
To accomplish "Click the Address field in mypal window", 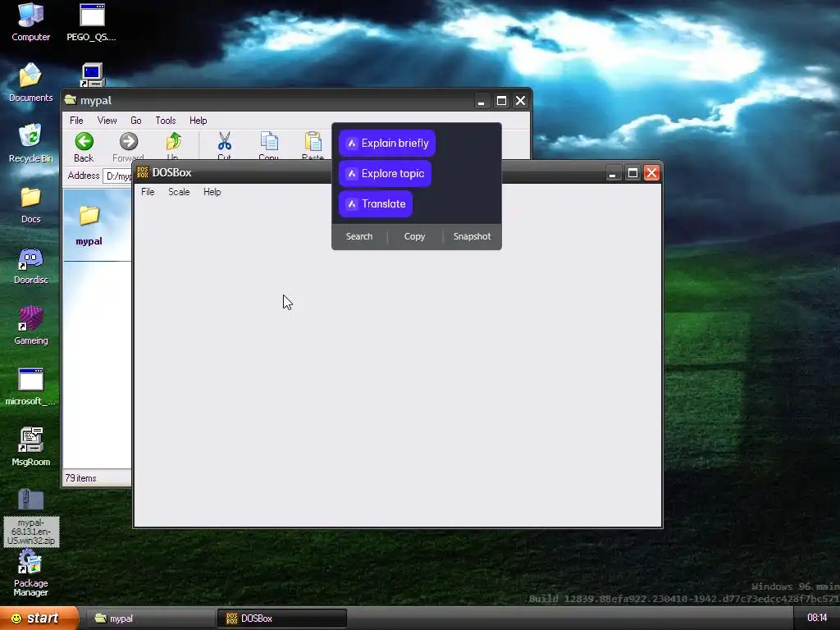I will 117,176.
